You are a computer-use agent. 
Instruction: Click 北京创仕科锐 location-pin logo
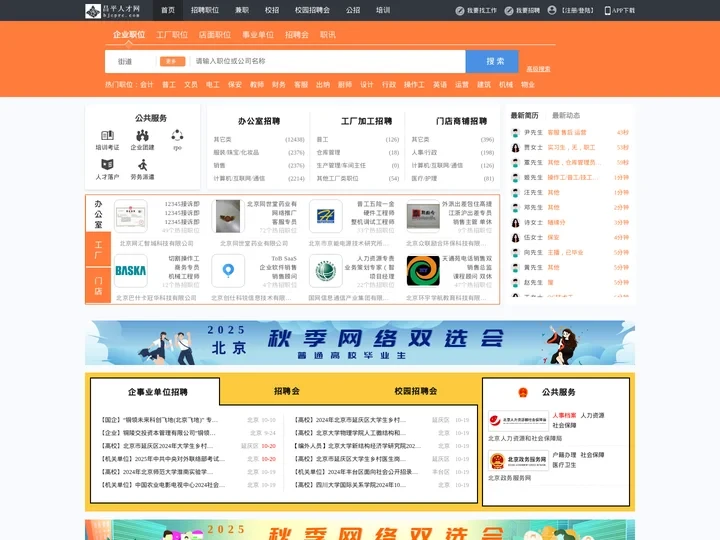click(x=228, y=271)
